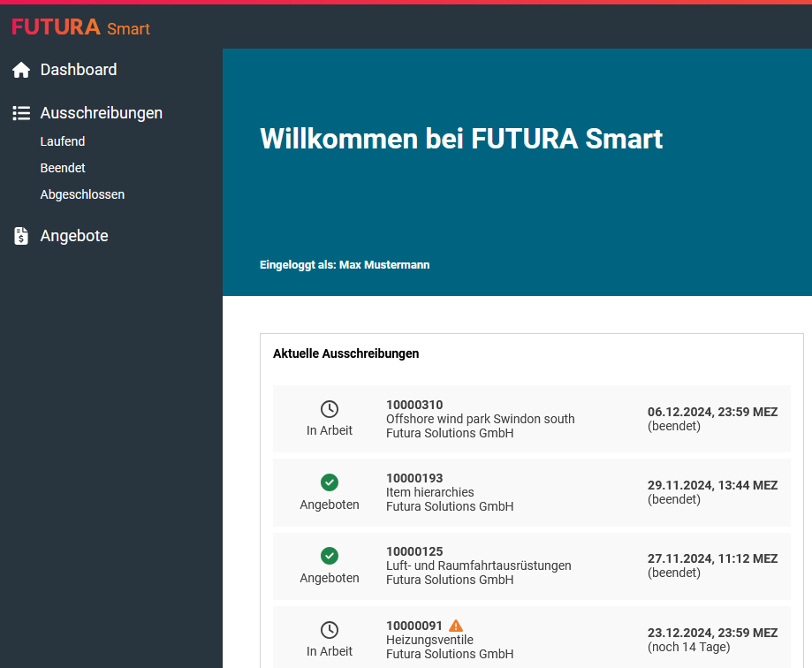This screenshot has height=668, width=812.
Task: Click the clock icon for tender 10000310
Action: point(330,409)
